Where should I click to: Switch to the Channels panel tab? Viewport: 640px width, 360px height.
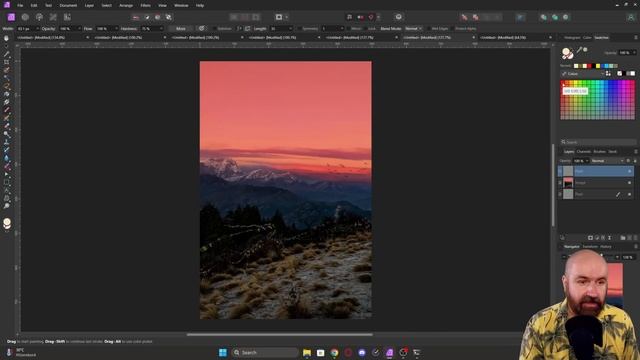[x=583, y=152]
